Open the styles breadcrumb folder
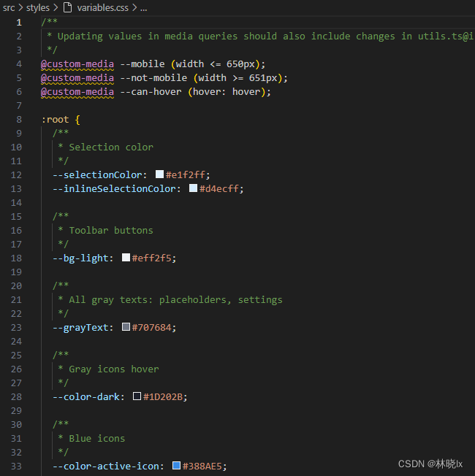This screenshot has width=475, height=476. pyautogui.click(x=38, y=7)
